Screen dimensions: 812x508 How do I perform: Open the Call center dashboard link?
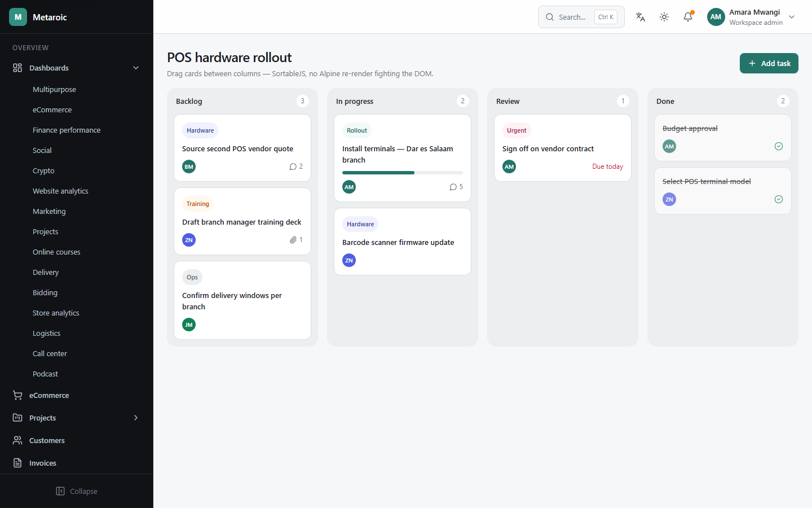77,353
